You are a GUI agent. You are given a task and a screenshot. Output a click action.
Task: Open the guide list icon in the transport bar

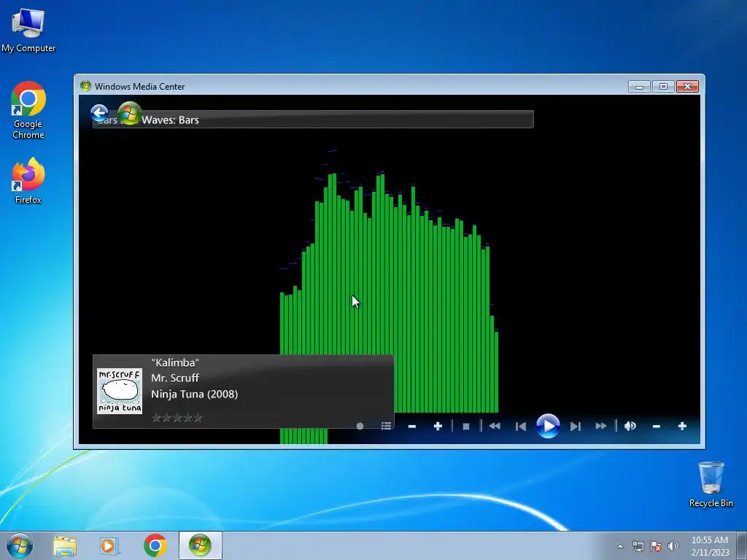click(387, 426)
